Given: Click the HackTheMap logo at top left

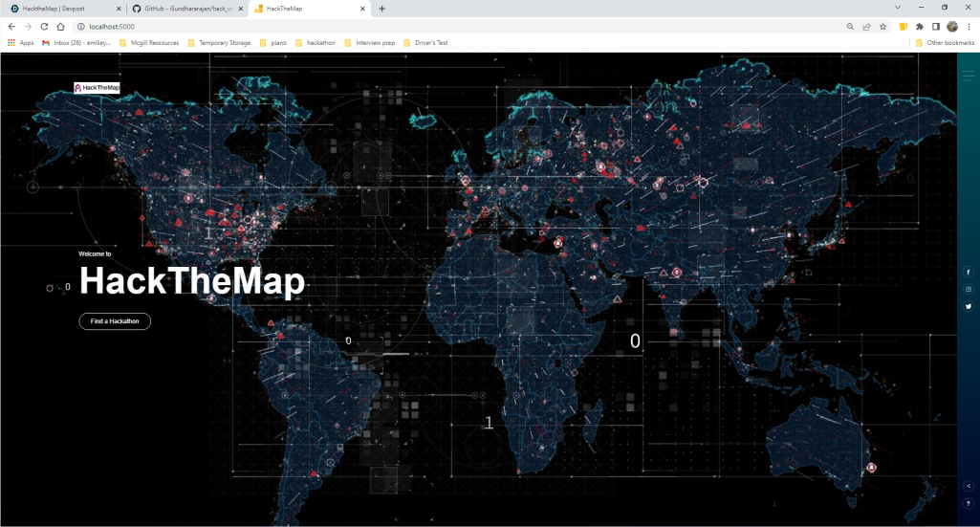Looking at the screenshot, I should pyautogui.click(x=97, y=88).
